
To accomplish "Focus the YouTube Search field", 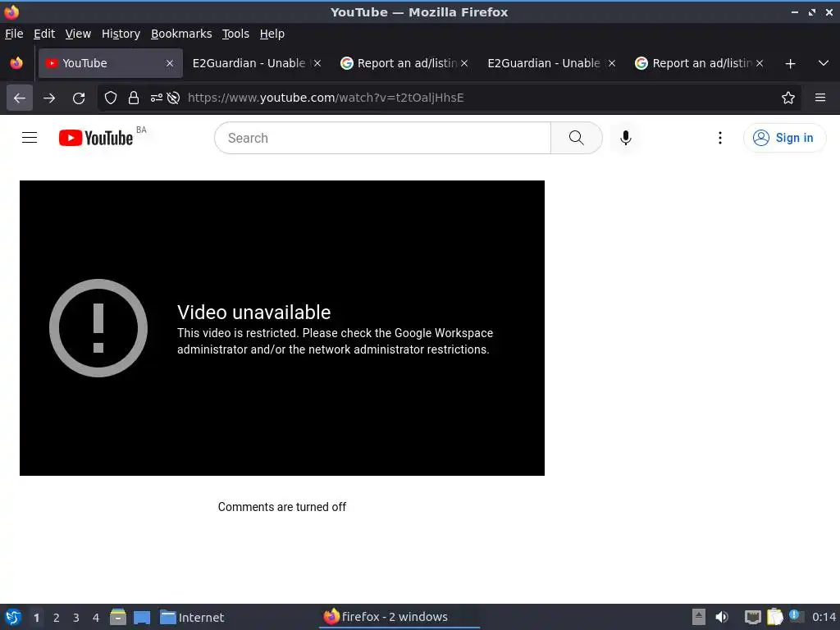I will point(382,138).
